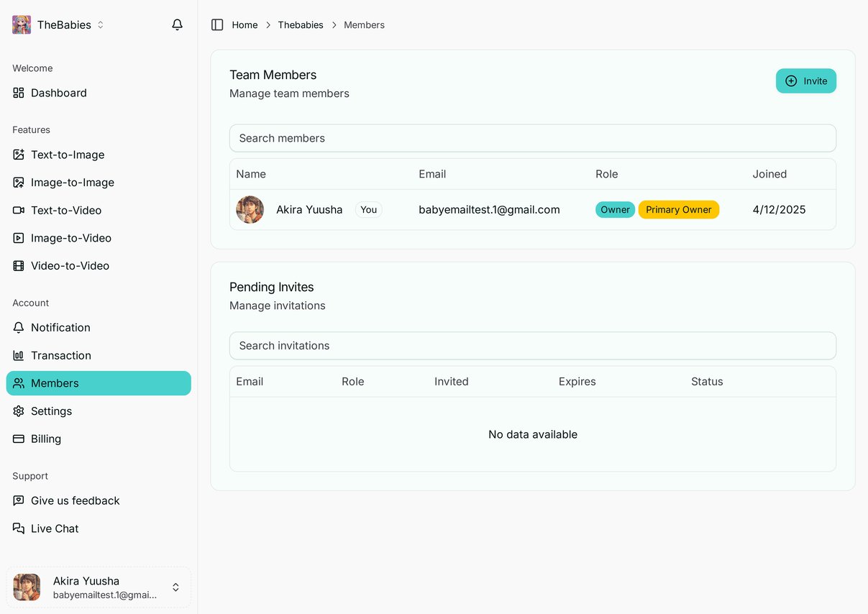This screenshot has width=868, height=614.
Task: Open the notification bell icon
Action: click(177, 24)
